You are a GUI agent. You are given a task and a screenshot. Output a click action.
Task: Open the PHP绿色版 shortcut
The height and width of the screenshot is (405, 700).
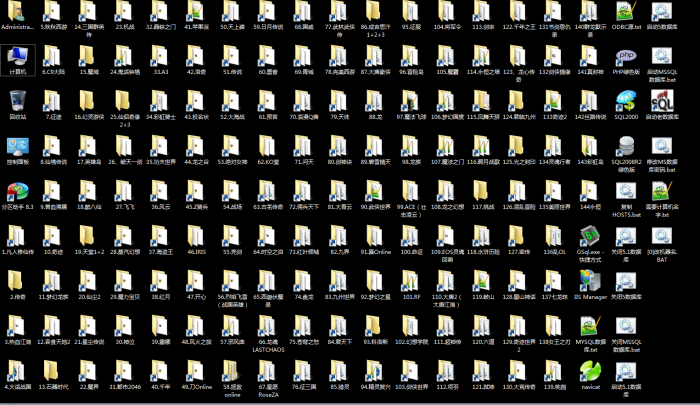click(625, 56)
